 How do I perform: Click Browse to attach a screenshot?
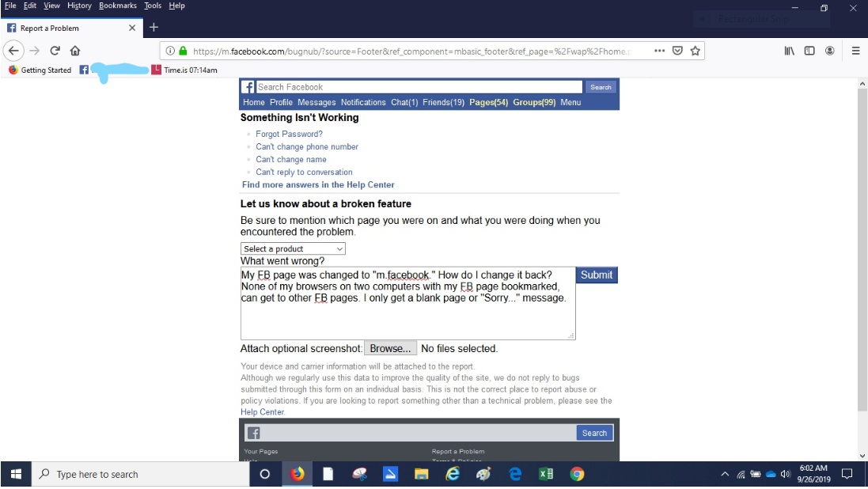(x=390, y=348)
